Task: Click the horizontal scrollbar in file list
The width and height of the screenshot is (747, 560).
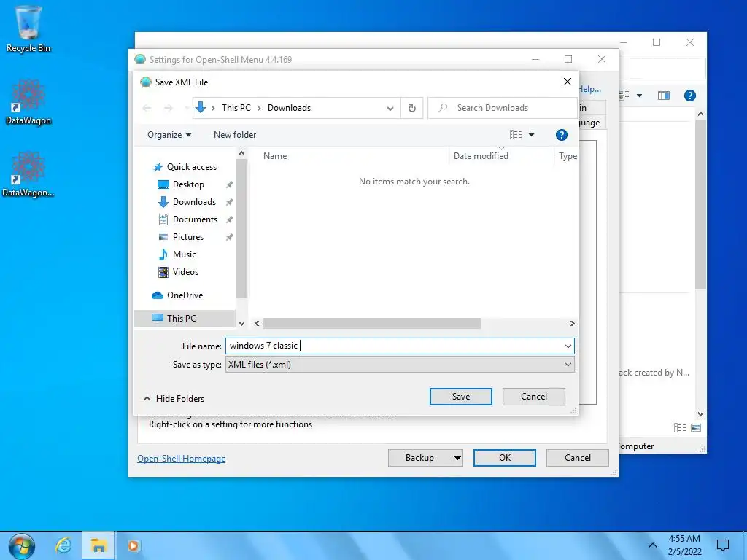Action: tap(372, 323)
